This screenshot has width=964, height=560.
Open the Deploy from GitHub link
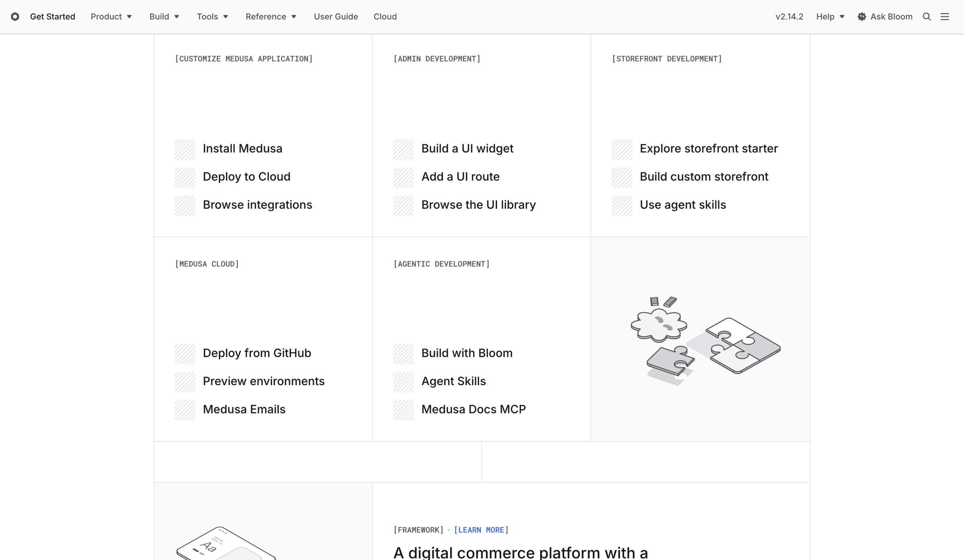click(x=257, y=353)
